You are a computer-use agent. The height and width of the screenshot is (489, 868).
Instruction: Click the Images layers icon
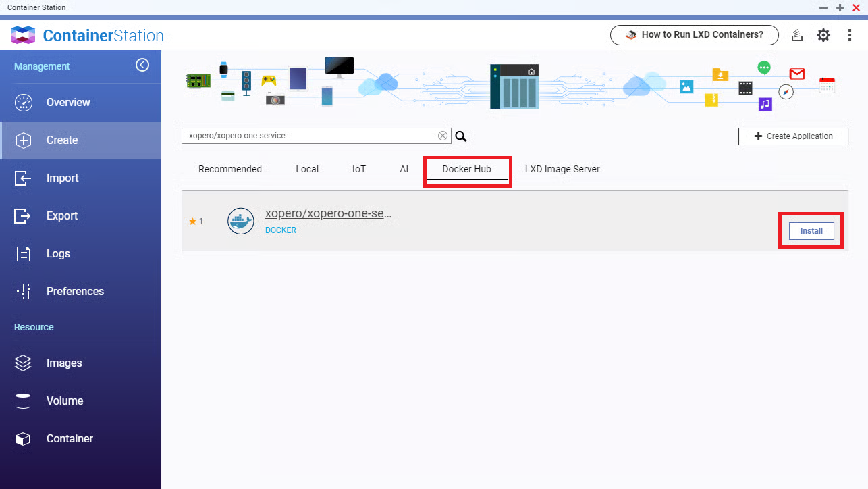coord(23,363)
